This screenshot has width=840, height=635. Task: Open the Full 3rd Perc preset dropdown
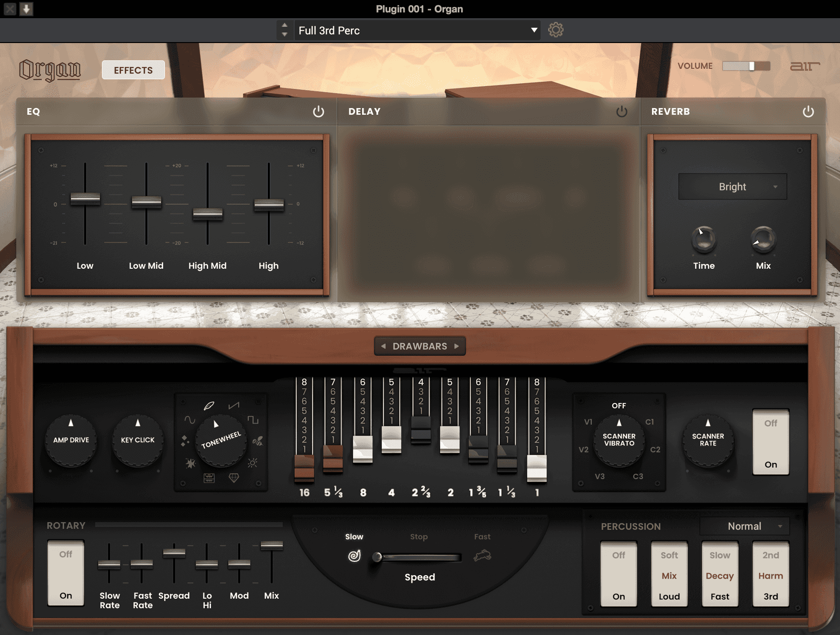coord(415,30)
